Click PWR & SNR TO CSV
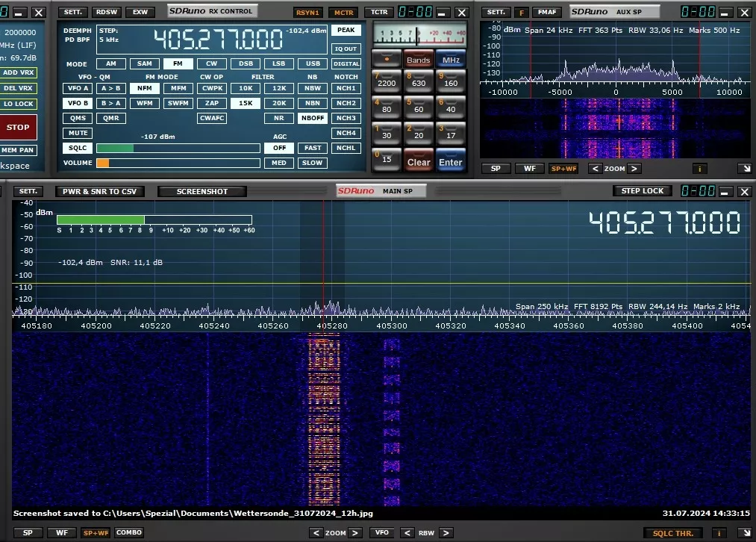 pos(100,191)
